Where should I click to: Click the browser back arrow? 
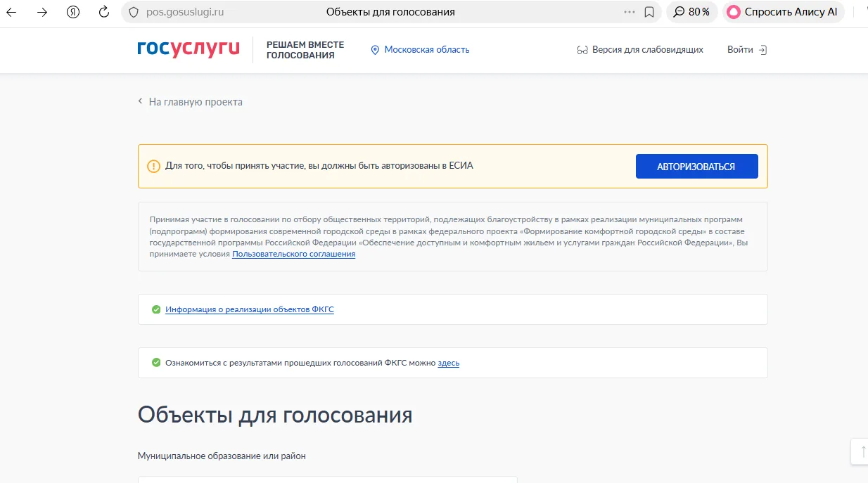[x=11, y=12]
